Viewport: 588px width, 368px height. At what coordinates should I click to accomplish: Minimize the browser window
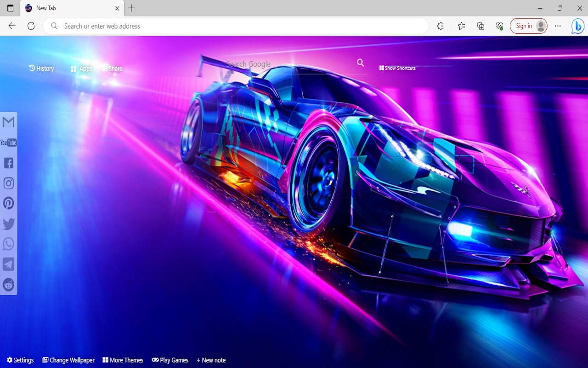(539, 8)
